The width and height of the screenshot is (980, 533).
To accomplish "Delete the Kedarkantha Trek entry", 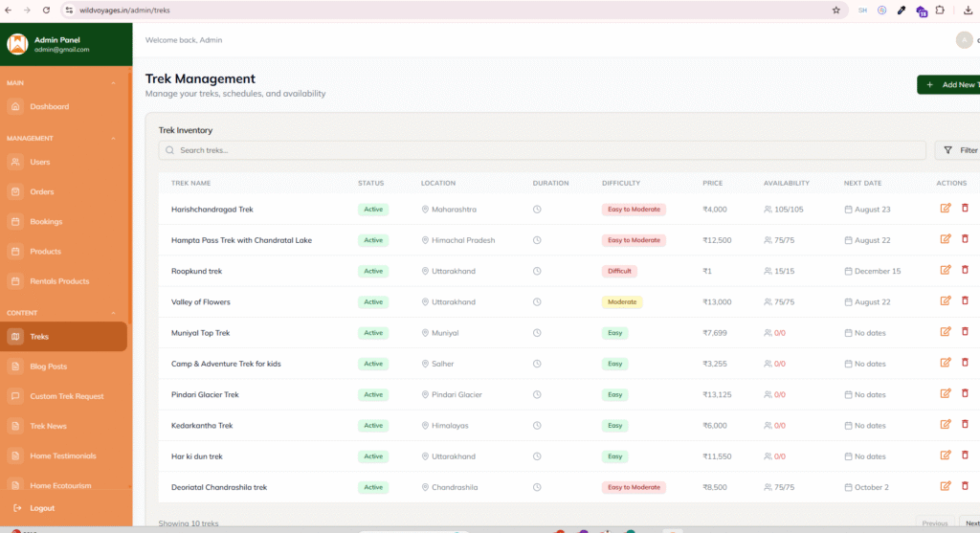I will 965,424.
